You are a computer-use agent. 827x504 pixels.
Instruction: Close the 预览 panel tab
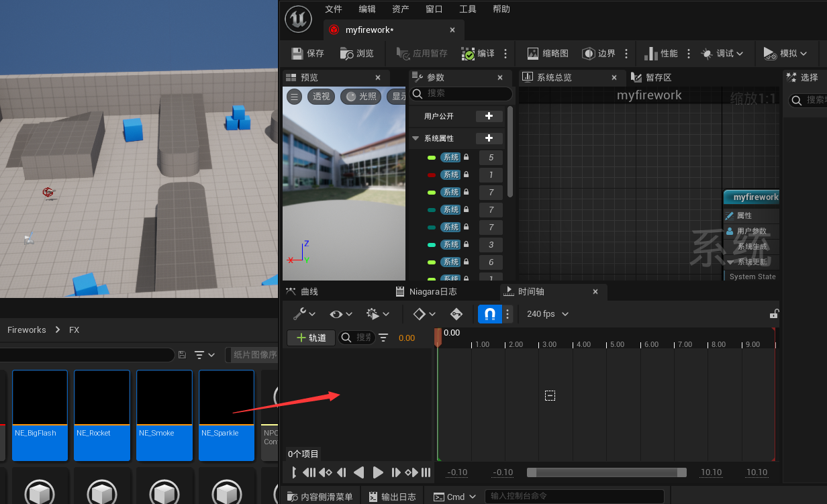click(x=378, y=77)
